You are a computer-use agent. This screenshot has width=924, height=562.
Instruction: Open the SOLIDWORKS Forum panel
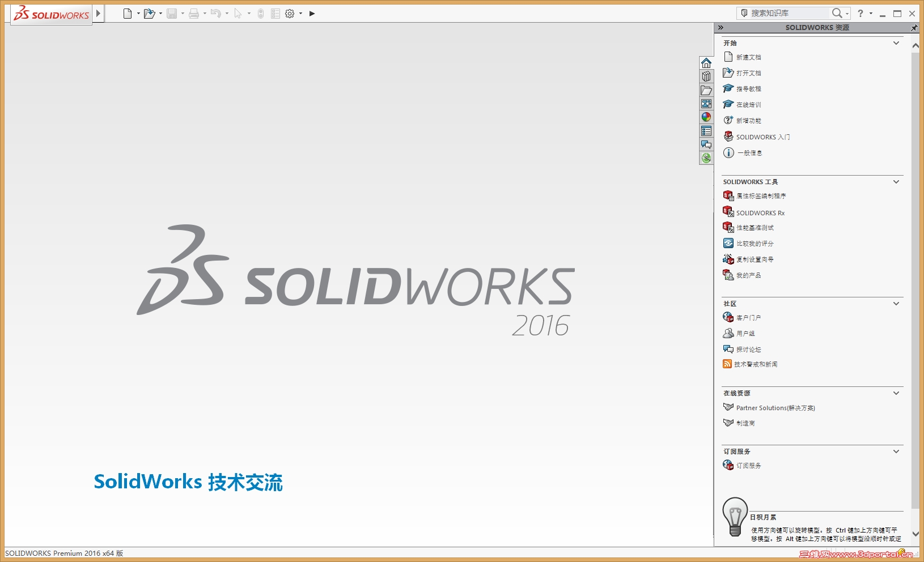[x=706, y=144]
